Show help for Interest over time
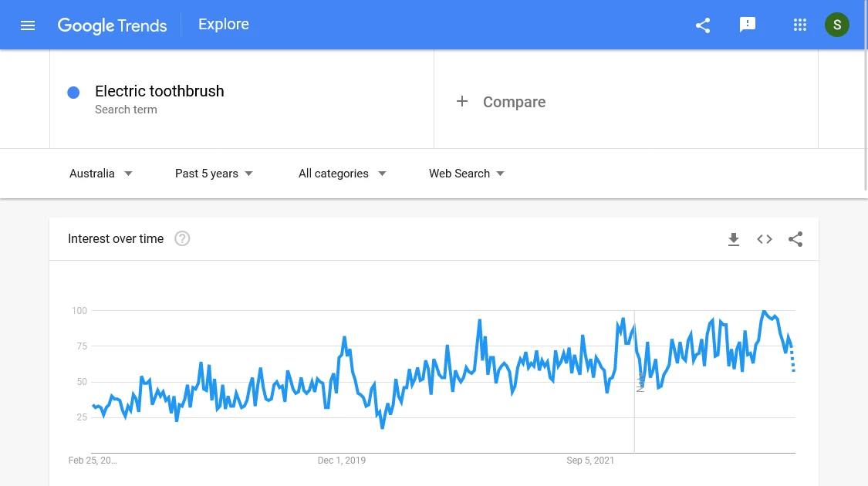 [x=182, y=238]
